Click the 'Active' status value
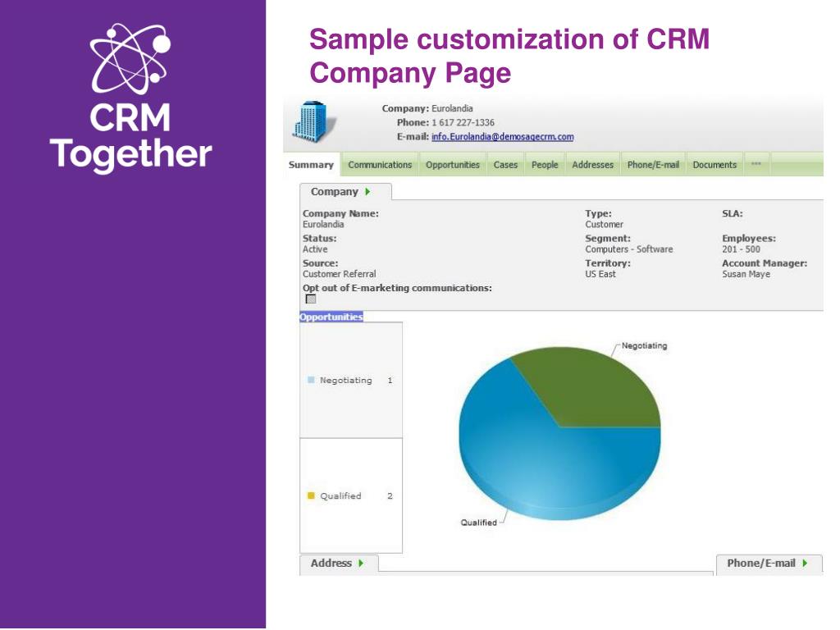Screen dimensions: 840x630 point(315,249)
